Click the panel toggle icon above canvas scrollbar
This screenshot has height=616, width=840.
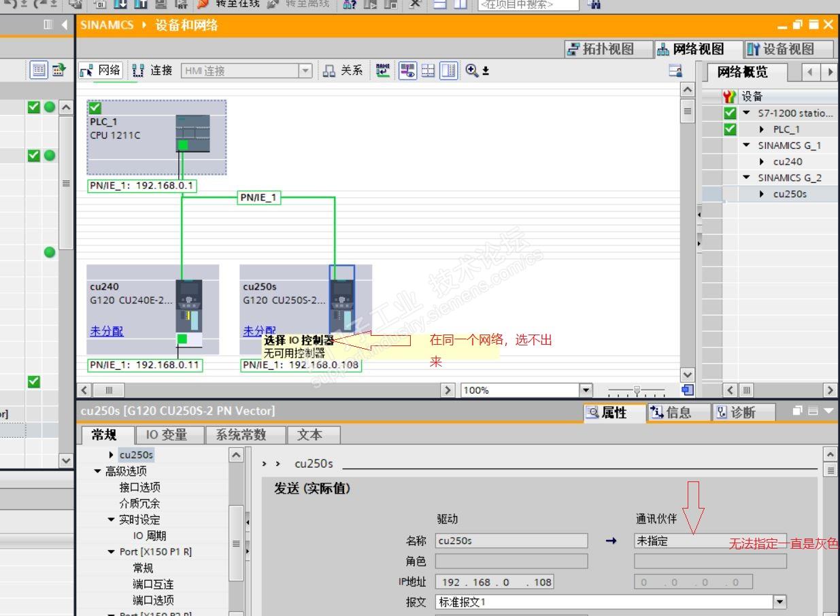(675, 70)
